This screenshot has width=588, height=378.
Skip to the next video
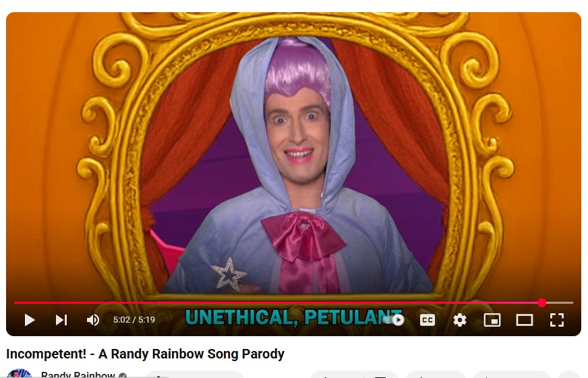[61, 320]
